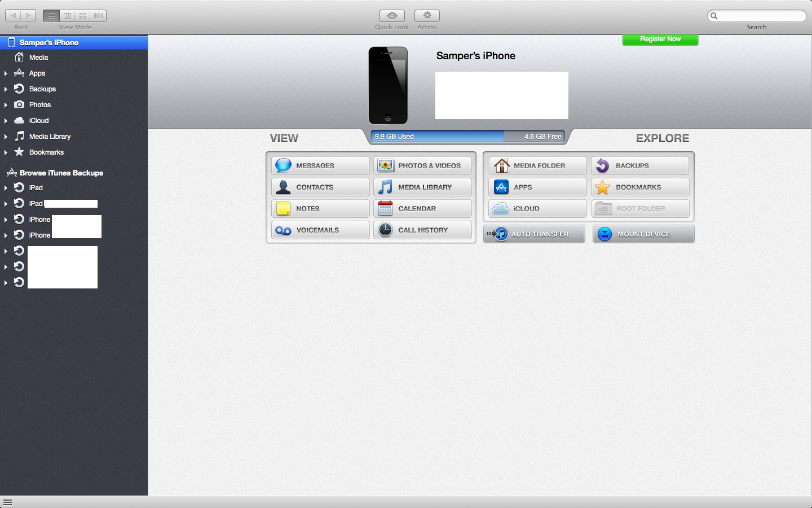The width and height of the screenshot is (812, 508).
Task: Select iCloud in the sidebar
Action: (74, 120)
